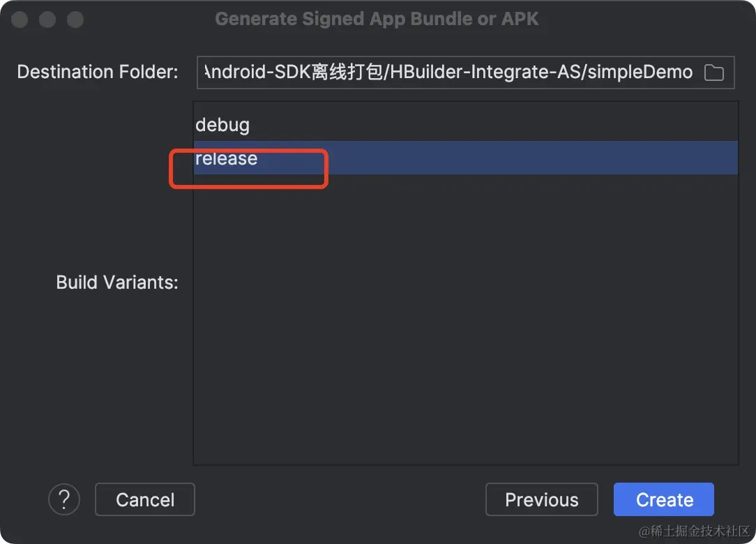Select the release build variant
Image resolution: width=756 pixels, height=544 pixels.
tap(227, 158)
